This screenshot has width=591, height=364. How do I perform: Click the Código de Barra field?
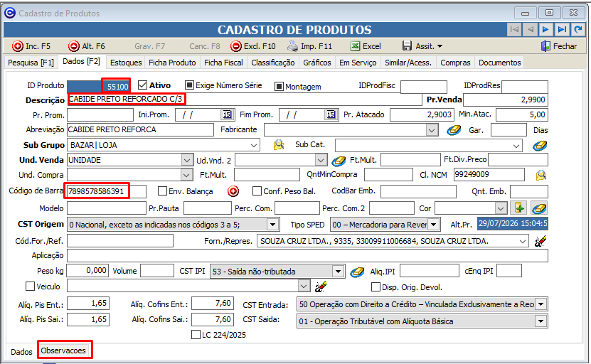click(106, 191)
